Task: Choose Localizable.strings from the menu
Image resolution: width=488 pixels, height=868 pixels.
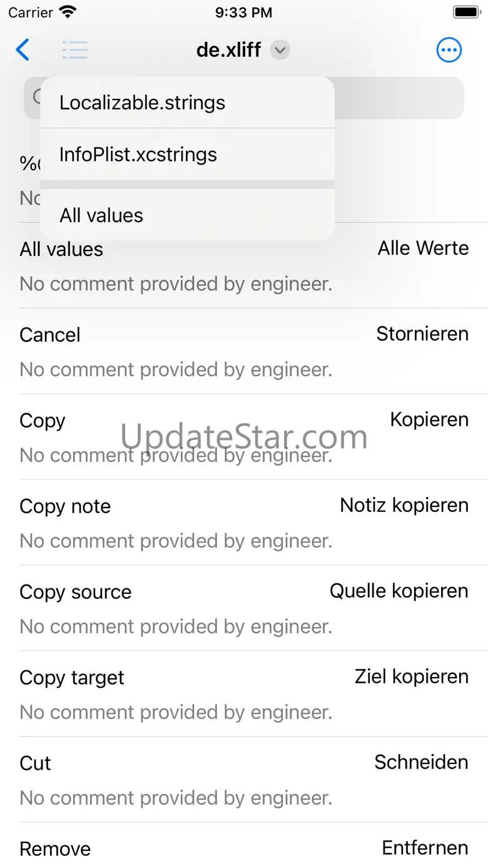Action: (187, 103)
